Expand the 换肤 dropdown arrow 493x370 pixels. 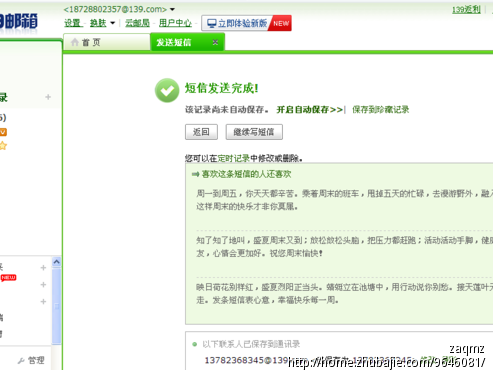[113, 23]
